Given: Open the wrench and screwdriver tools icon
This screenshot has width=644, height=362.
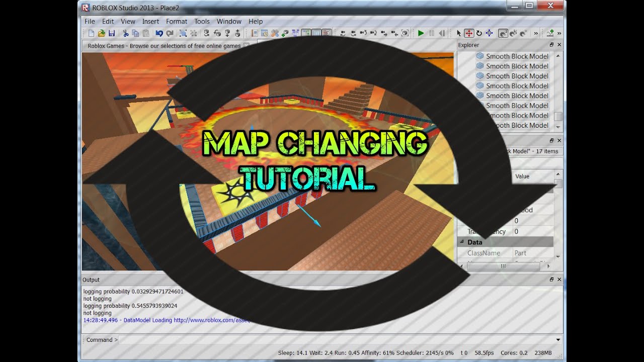Looking at the screenshot, I should click(x=275, y=33).
